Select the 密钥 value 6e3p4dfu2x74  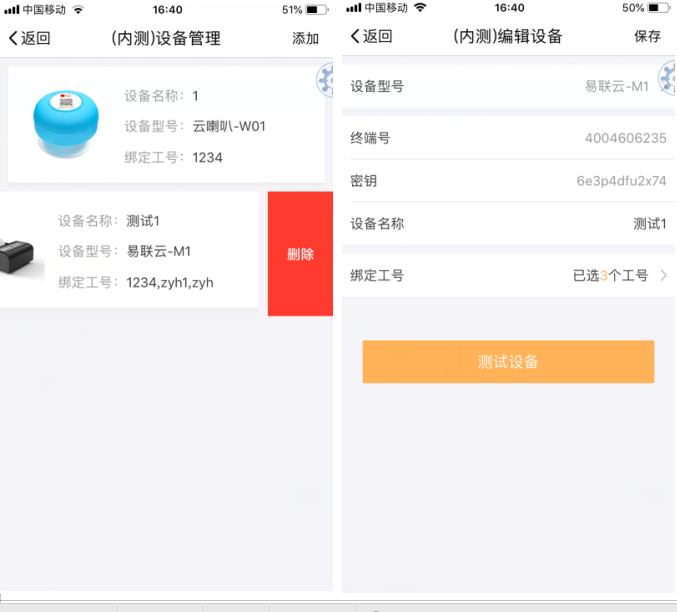[621, 181]
